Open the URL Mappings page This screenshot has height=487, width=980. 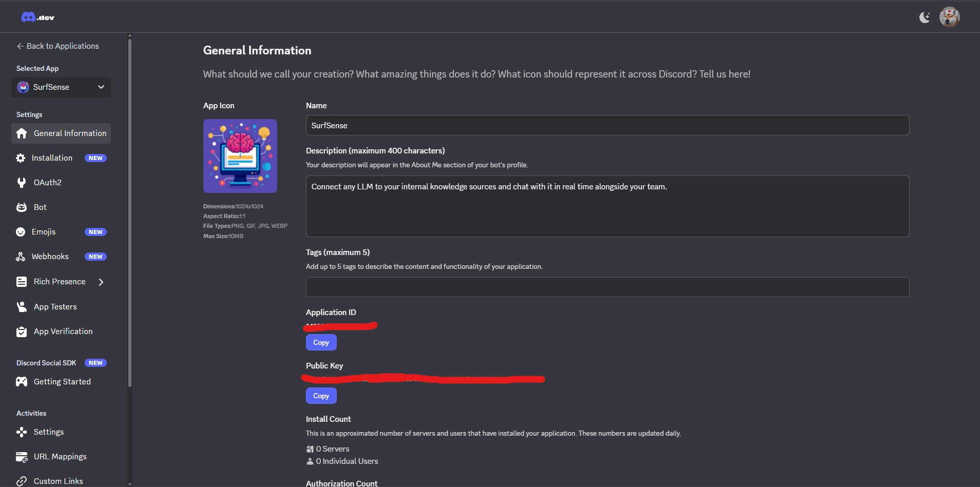pos(60,456)
